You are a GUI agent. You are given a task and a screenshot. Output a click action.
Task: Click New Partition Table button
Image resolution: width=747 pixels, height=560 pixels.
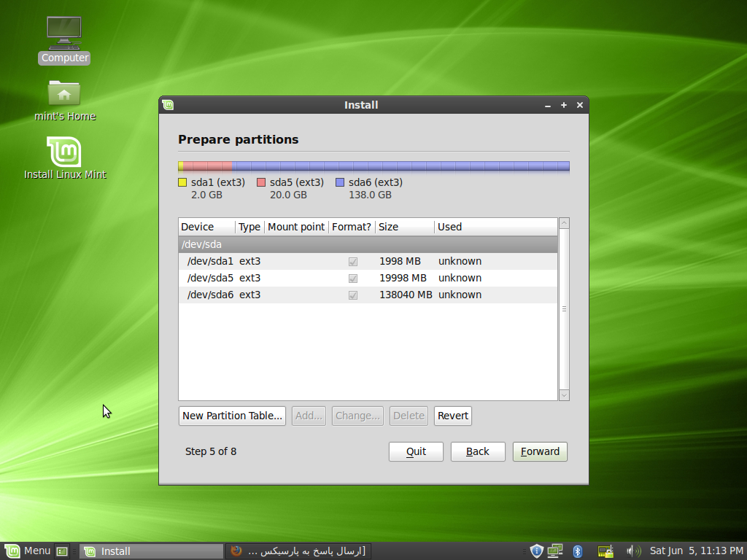[232, 416]
